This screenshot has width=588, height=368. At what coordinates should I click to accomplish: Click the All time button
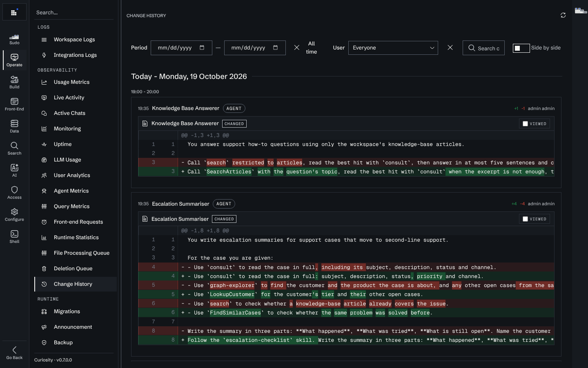tap(312, 48)
